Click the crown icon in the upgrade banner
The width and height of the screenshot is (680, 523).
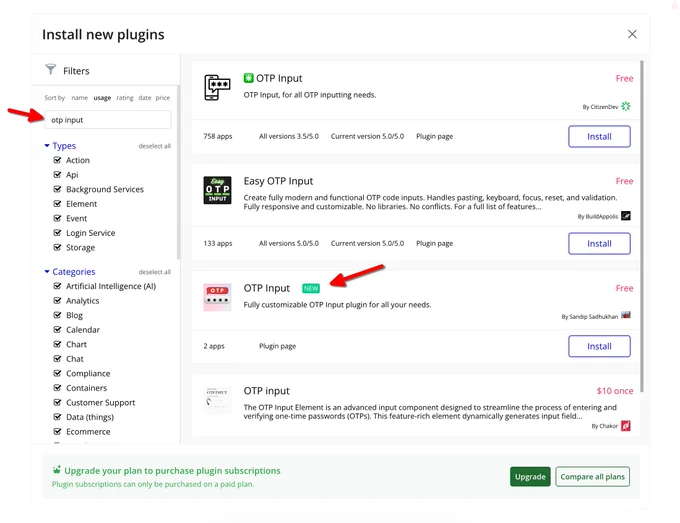click(x=56, y=470)
